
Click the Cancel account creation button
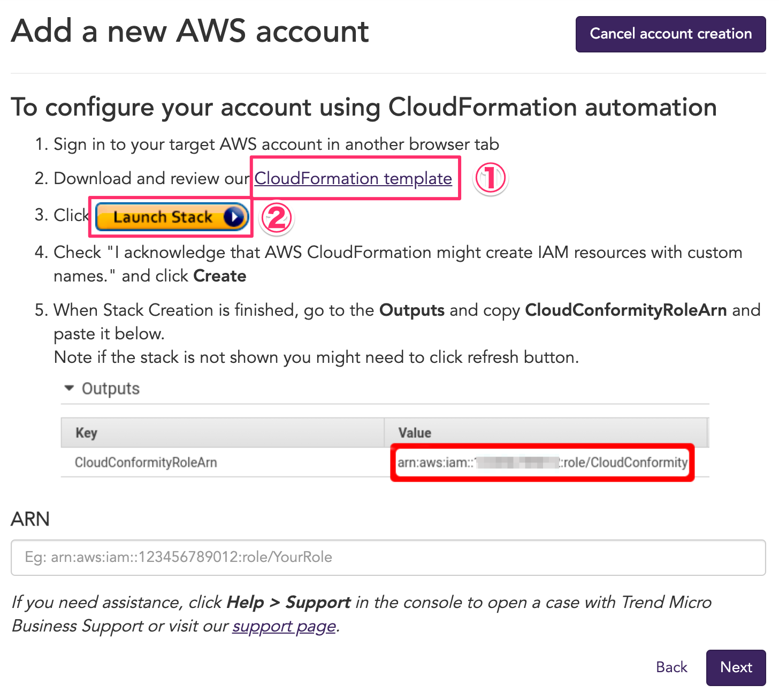point(670,34)
